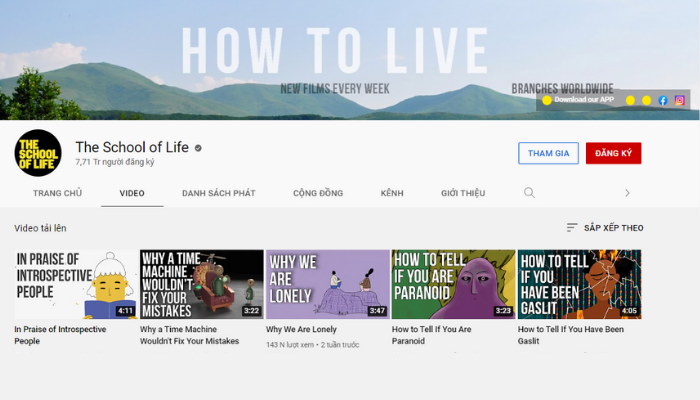700x400 pixels.
Task: Click the 7,71 Tr người đăng ký subscriber count
Action: (x=115, y=162)
